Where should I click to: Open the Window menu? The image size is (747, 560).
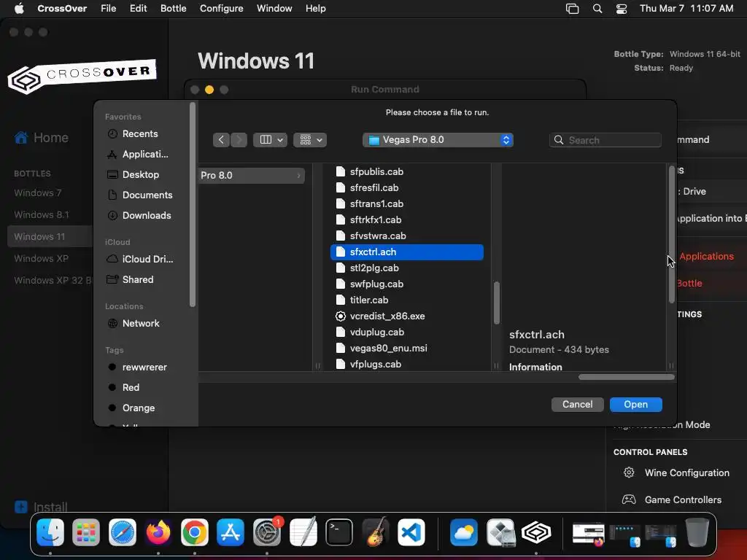coord(274,9)
